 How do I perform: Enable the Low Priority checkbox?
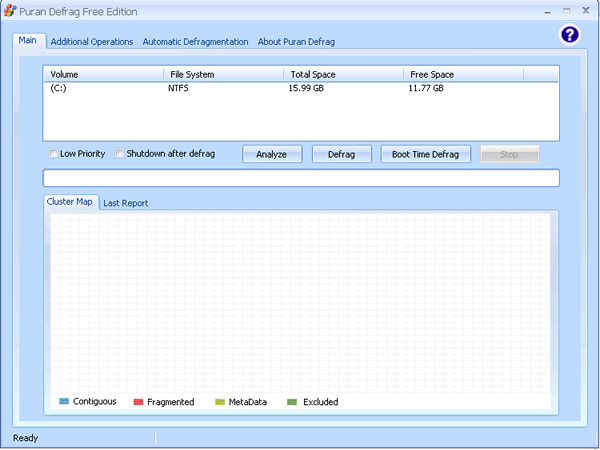tap(54, 154)
